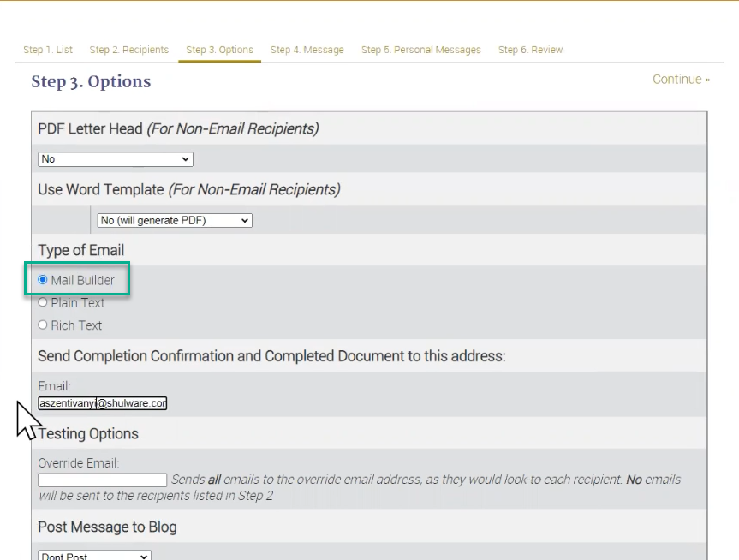The height and width of the screenshot is (560, 739).
Task: Select the Rich Text radio option
Action: 43,325
